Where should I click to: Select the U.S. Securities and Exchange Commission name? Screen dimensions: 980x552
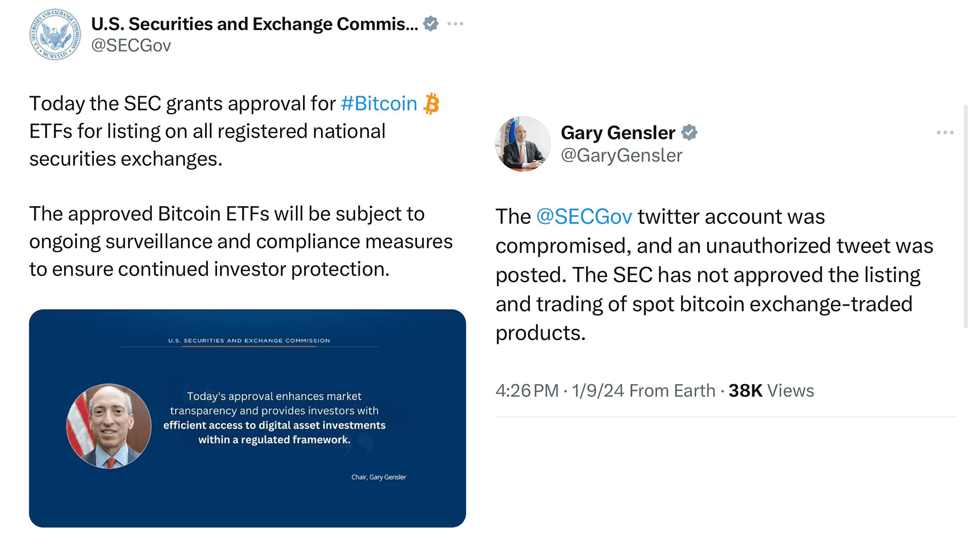point(254,23)
